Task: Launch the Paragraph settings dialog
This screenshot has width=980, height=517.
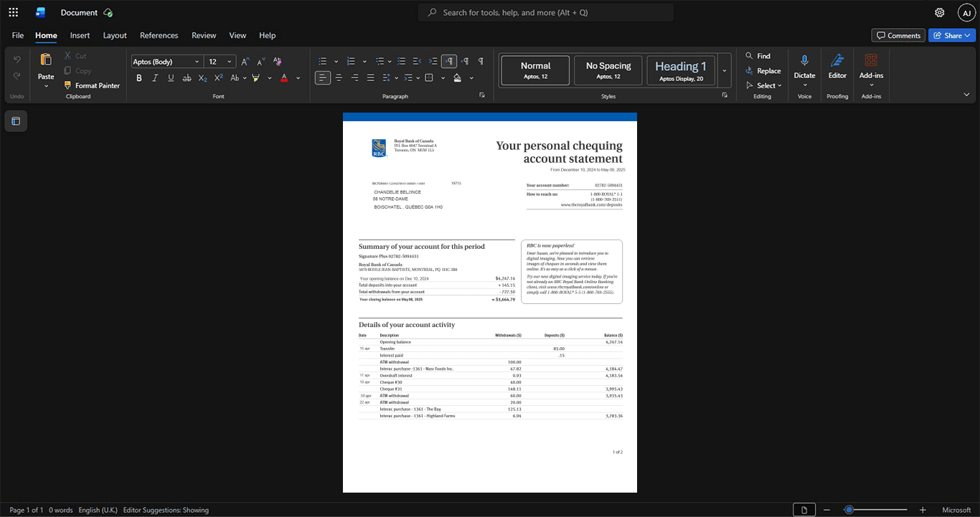Action: pyautogui.click(x=481, y=95)
